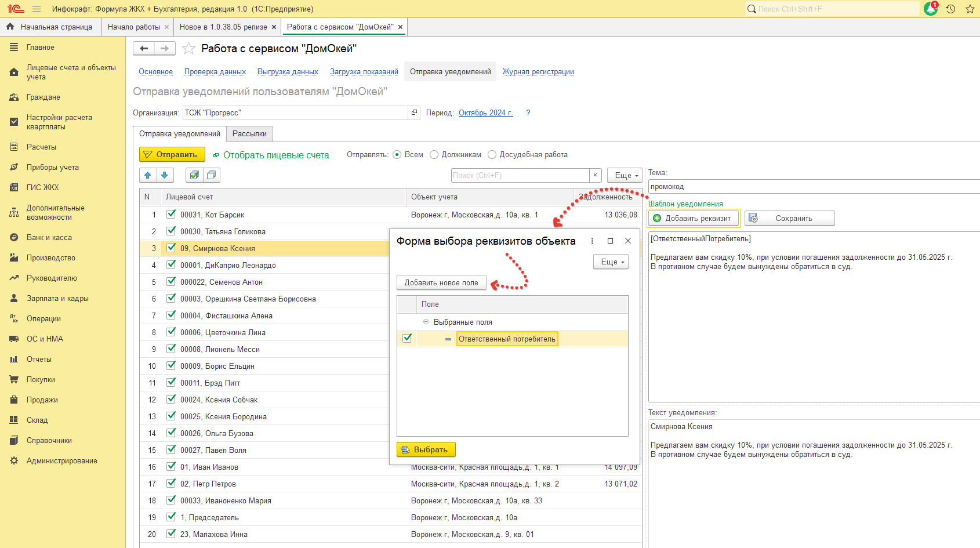Open Производство sidebar section
Image resolution: width=980 pixels, height=548 pixels.
click(x=63, y=258)
